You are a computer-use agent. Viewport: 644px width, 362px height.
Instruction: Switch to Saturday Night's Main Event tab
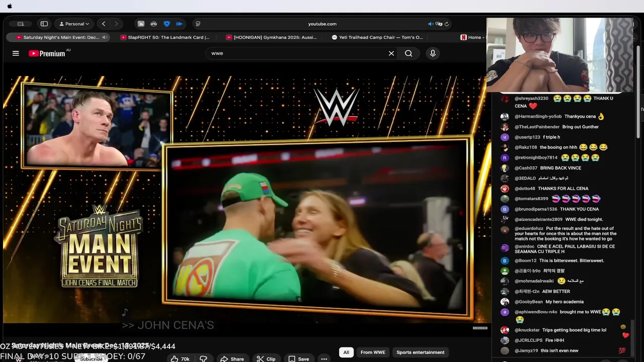pyautogui.click(x=58, y=37)
